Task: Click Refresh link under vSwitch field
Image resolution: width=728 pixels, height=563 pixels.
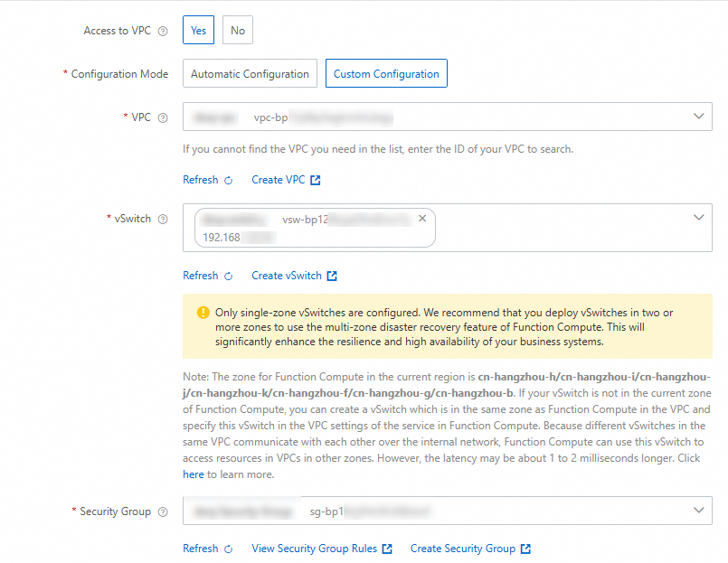Action: click(201, 276)
